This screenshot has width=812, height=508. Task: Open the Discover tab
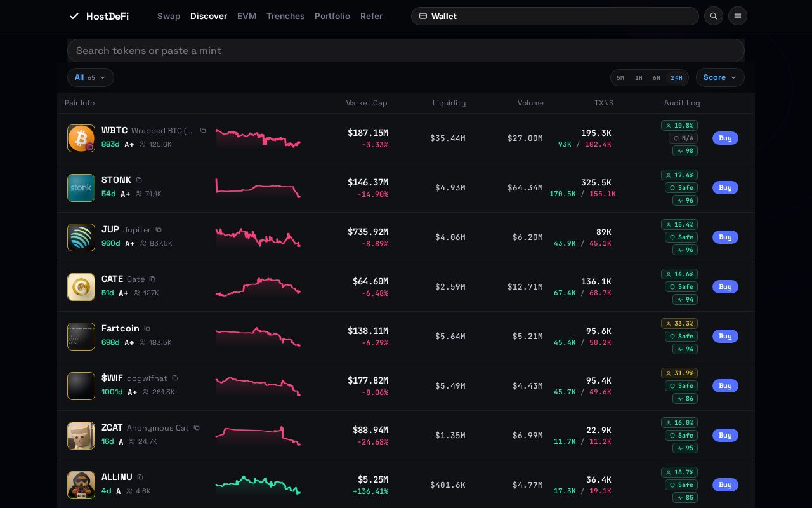click(x=209, y=16)
